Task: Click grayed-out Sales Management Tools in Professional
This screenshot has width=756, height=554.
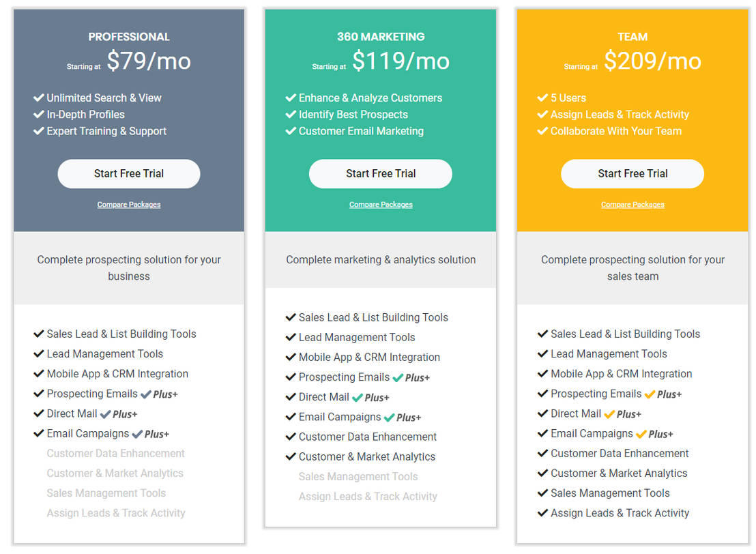Action: 106,493
